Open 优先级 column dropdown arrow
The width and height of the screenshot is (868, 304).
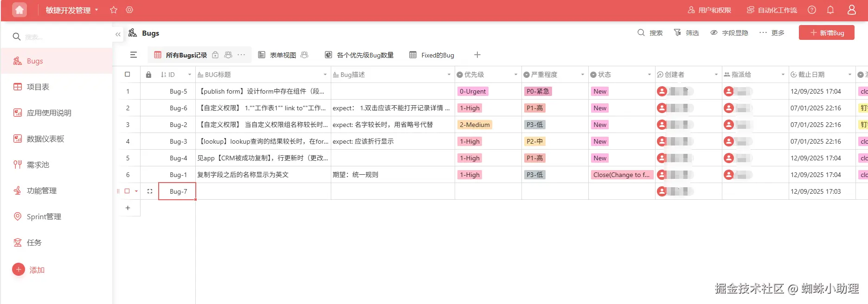pos(516,75)
